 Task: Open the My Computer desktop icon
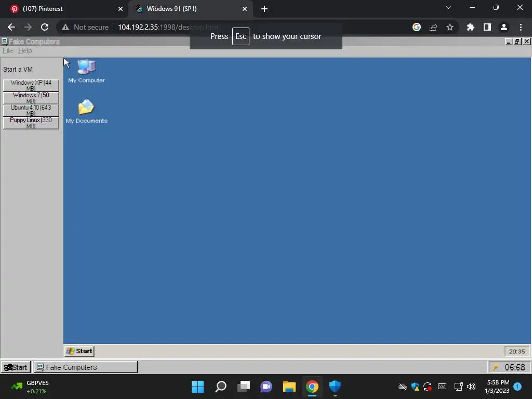click(87, 71)
